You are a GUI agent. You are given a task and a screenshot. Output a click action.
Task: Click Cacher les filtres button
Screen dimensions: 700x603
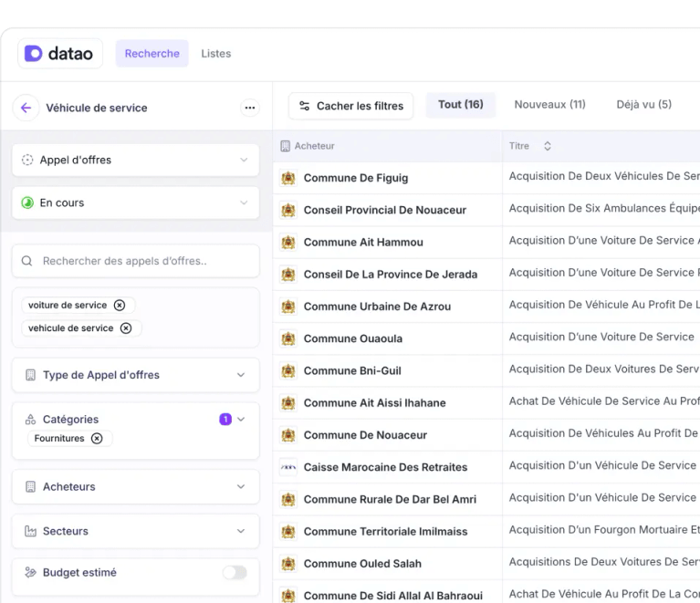(x=350, y=106)
